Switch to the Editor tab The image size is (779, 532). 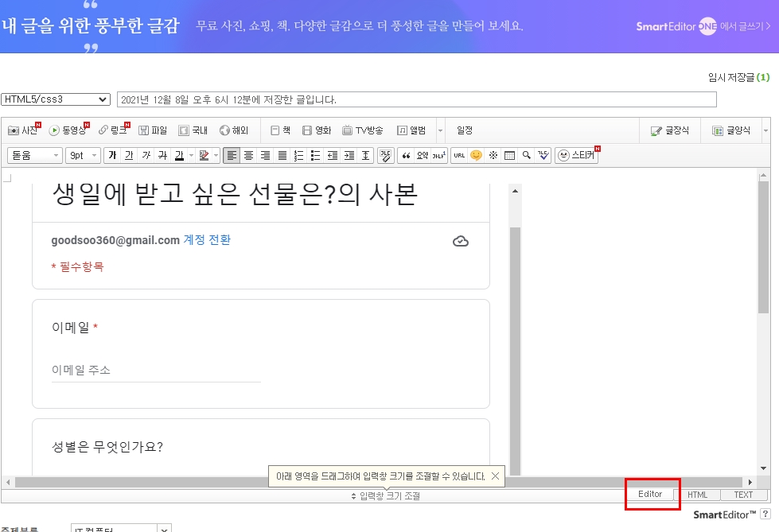[x=650, y=495]
